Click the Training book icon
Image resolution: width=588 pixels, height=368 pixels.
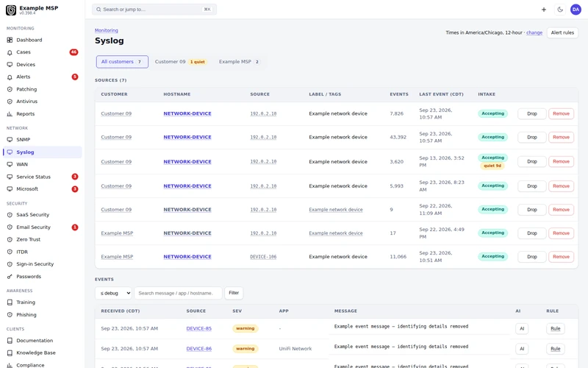(10, 302)
